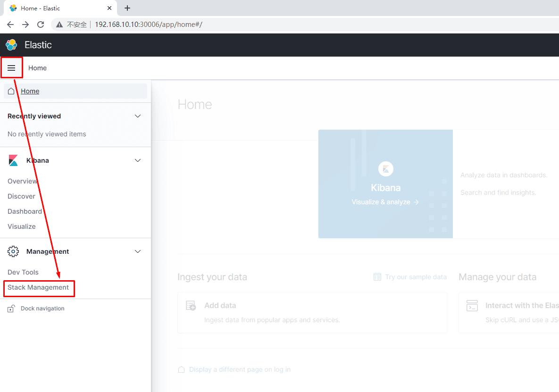
Task: Click the console icon by Interact card
Action: [x=472, y=305]
